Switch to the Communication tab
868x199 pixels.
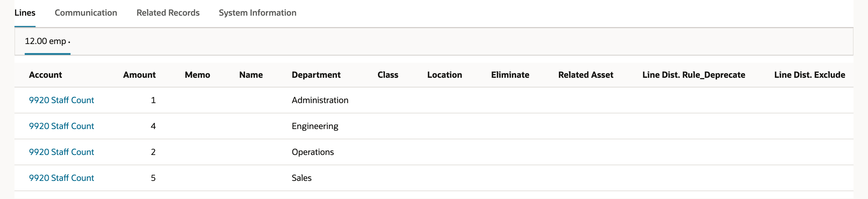click(x=86, y=13)
